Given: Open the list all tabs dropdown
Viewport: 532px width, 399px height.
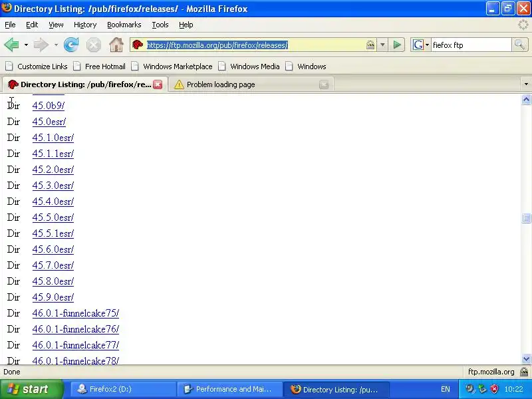Looking at the screenshot, I should click(x=526, y=84).
